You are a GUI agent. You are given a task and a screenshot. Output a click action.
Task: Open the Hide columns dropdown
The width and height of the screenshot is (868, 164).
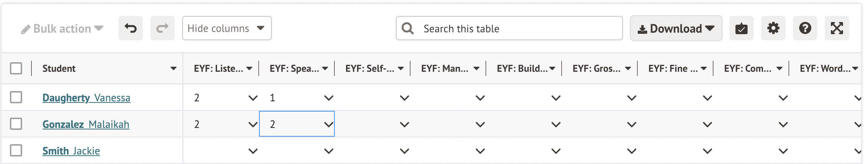pos(226,28)
